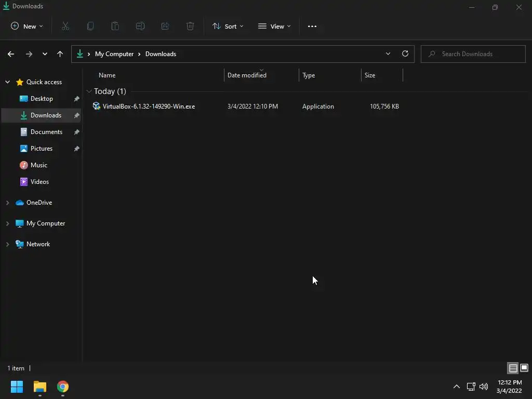Click the 105,756 KB size cell
The image size is (532, 399).
tap(384, 107)
